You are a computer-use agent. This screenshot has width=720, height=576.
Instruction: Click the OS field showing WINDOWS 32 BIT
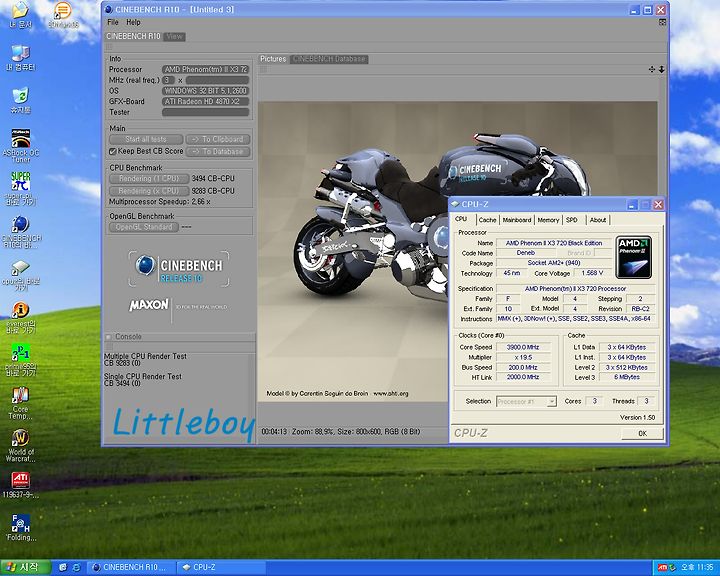coord(205,91)
